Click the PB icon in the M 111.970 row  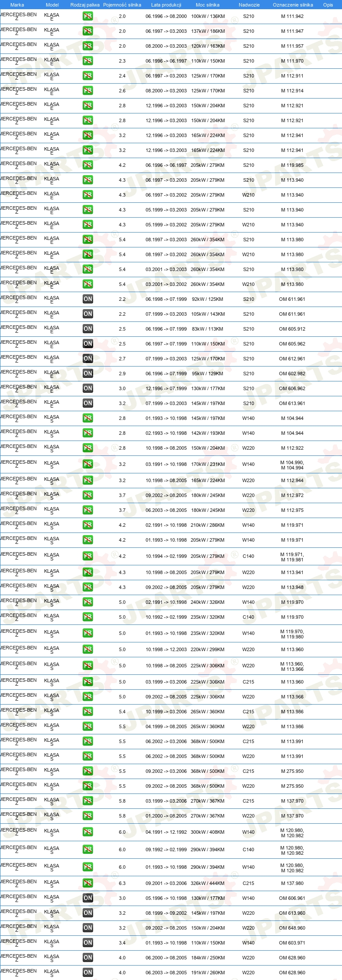88,61
